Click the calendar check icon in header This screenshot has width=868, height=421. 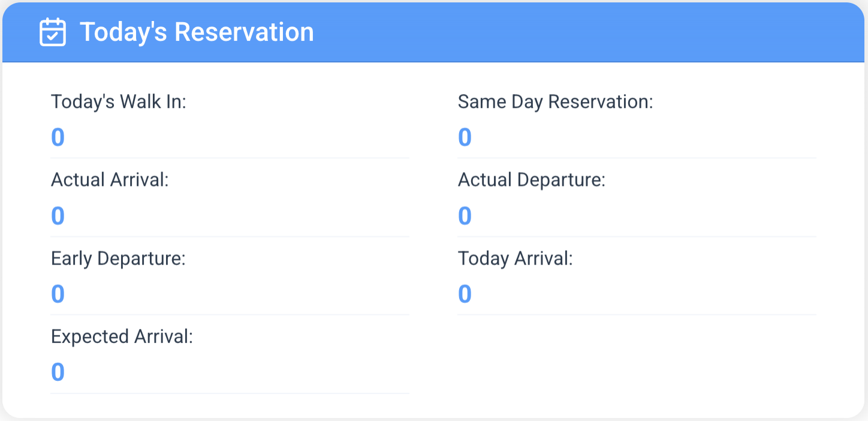tap(53, 32)
